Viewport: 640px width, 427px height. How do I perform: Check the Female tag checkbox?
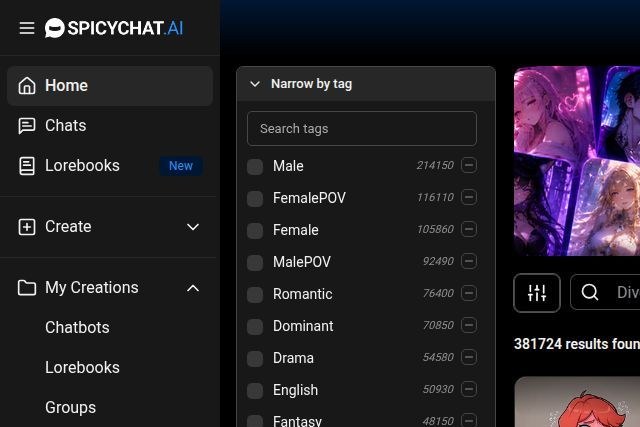tap(255, 230)
